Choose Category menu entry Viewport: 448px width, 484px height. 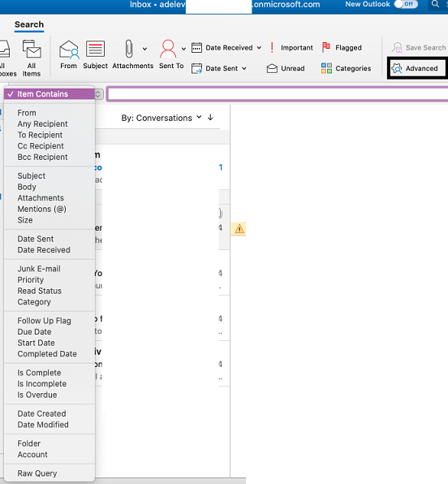pos(50,302)
